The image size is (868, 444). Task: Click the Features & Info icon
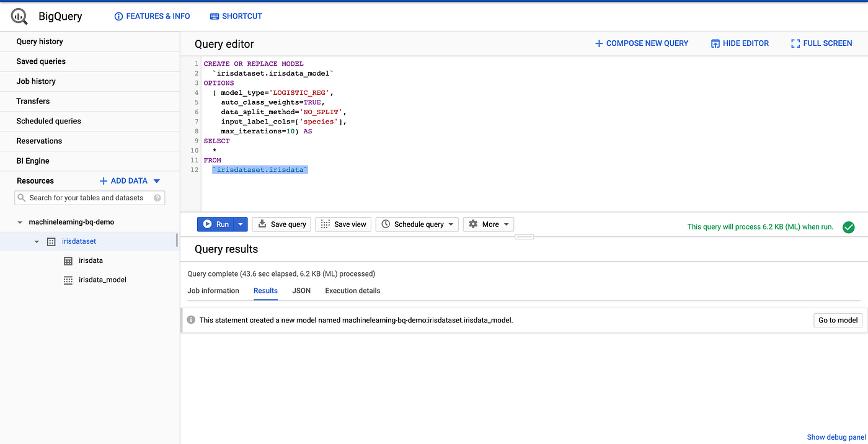pyautogui.click(x=118, y=16)
